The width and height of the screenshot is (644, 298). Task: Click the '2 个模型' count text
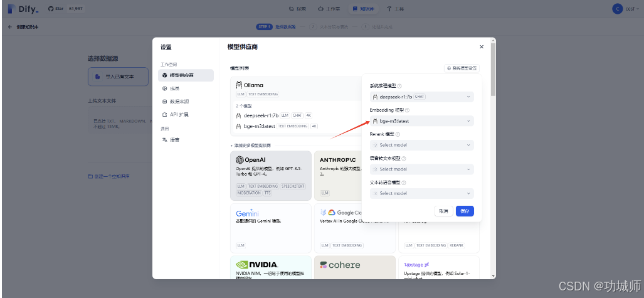tap(244, 106)
